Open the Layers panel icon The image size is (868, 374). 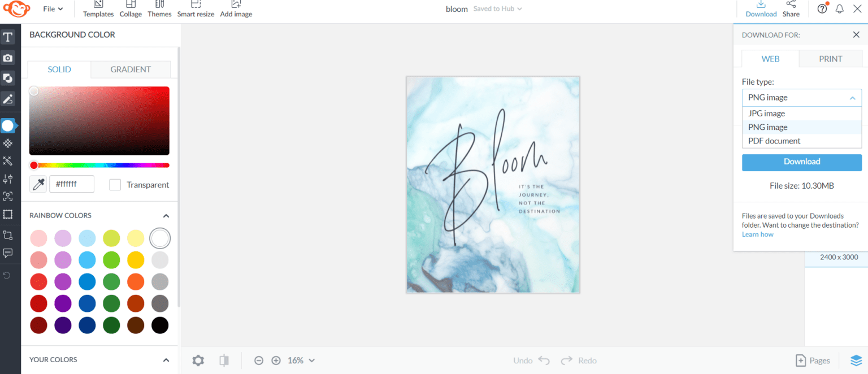[857, 360]
